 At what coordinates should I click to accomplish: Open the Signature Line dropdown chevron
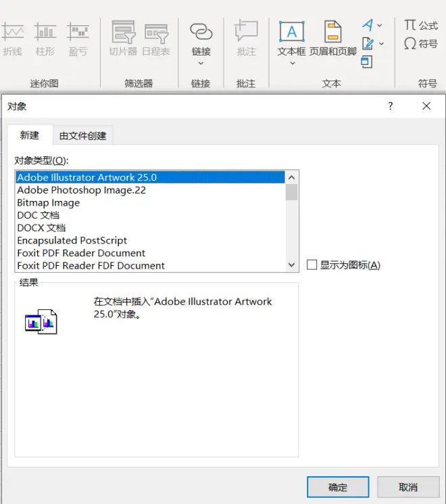(381, 43)
